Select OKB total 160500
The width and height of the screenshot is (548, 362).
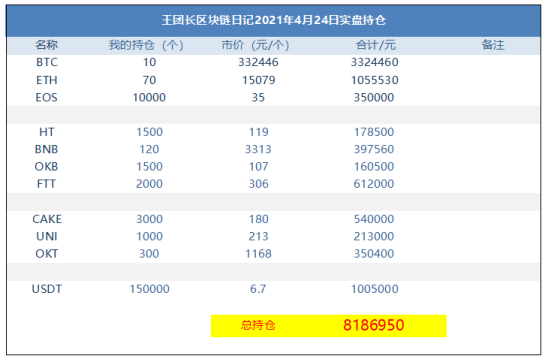374,166
